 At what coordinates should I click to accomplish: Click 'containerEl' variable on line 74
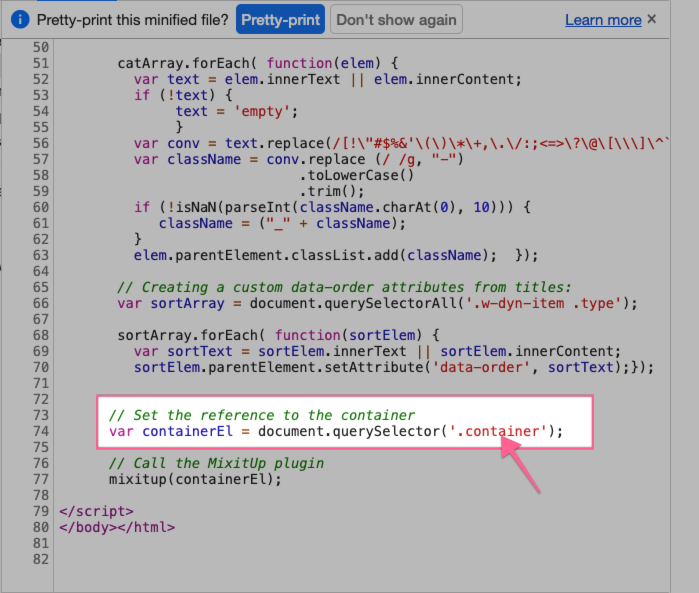187,432
